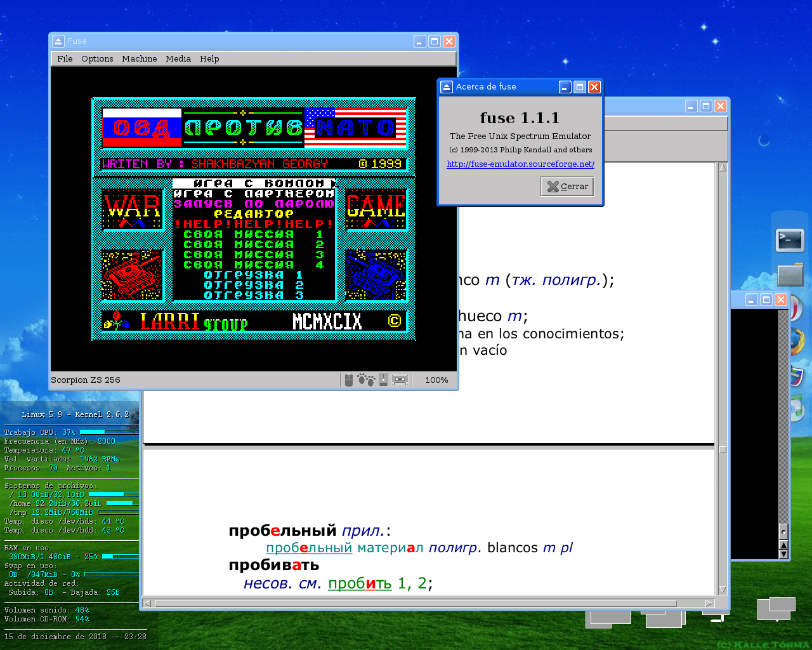
Task: Click the disk drive status icon in Fuse
Action: point(383,380)
